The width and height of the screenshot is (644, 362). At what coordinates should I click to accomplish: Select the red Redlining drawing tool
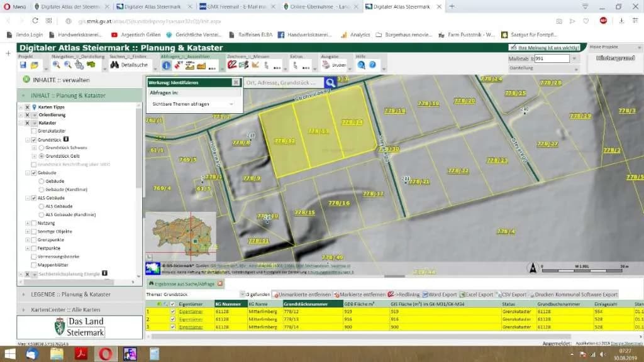[x=232, y=65]
